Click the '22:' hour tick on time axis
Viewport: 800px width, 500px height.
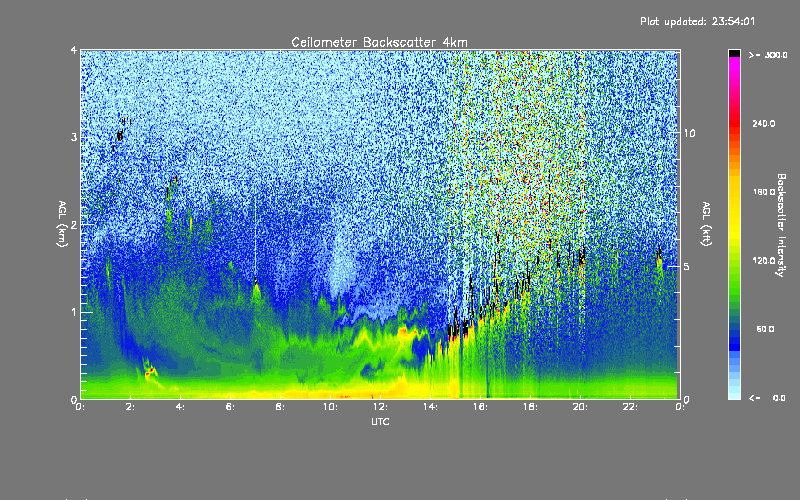pyautogui.click(x=630, y=407)
